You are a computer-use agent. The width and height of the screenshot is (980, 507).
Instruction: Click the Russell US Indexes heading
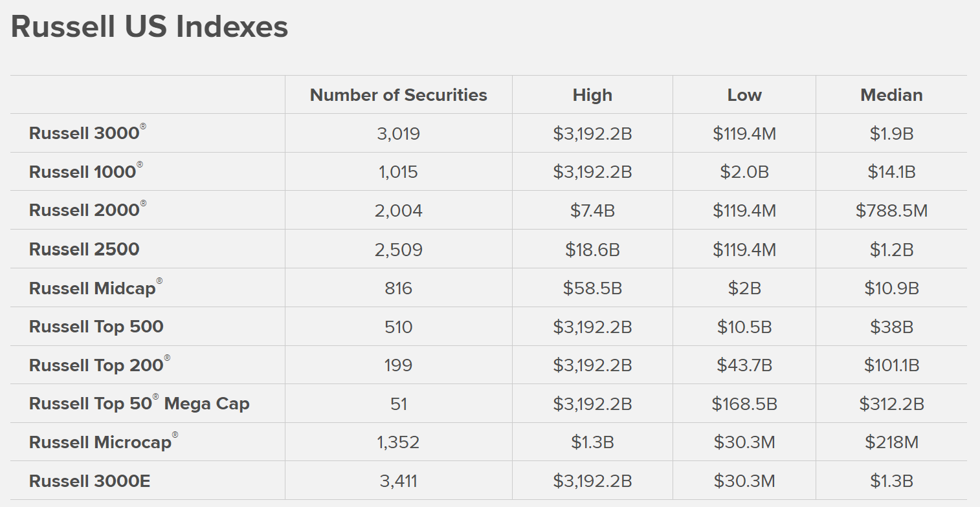pos(150,27)
